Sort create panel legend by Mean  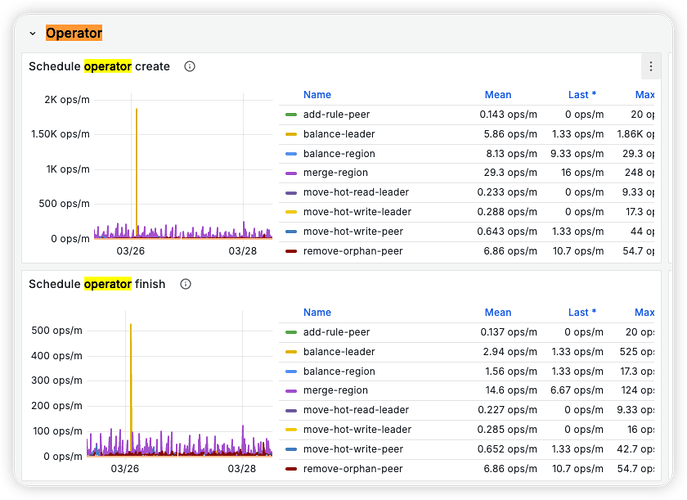tap(498, 95)
